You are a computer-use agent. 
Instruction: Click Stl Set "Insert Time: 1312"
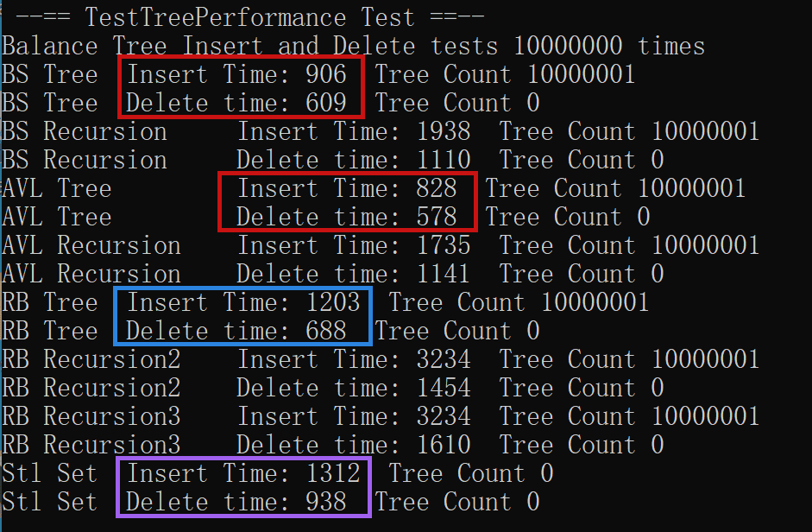(x=243, y=473)
